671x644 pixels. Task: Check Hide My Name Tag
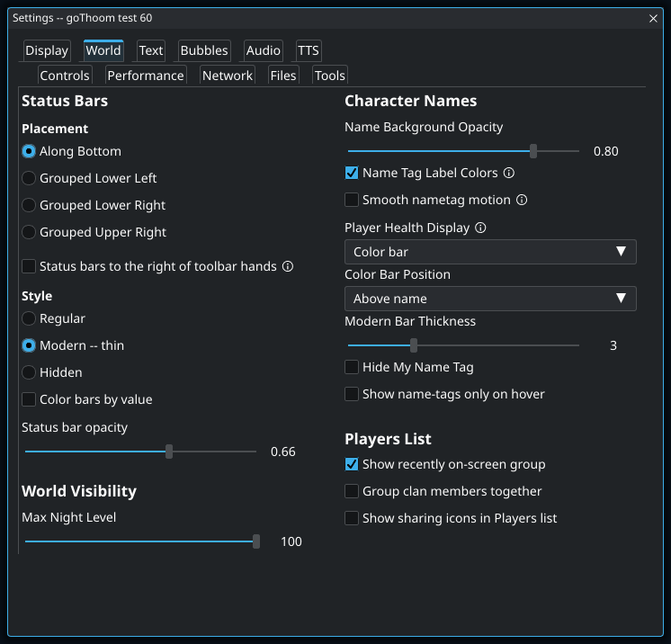coord(352,367)
